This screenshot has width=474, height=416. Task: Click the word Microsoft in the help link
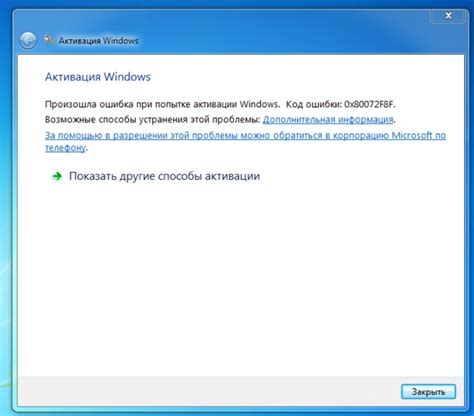(412, 135)
